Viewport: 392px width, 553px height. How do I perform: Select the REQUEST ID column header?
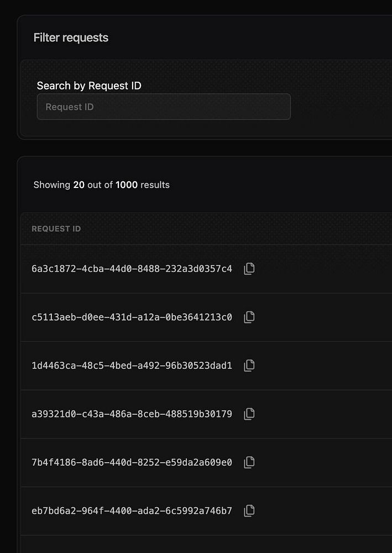click(56, 229)
